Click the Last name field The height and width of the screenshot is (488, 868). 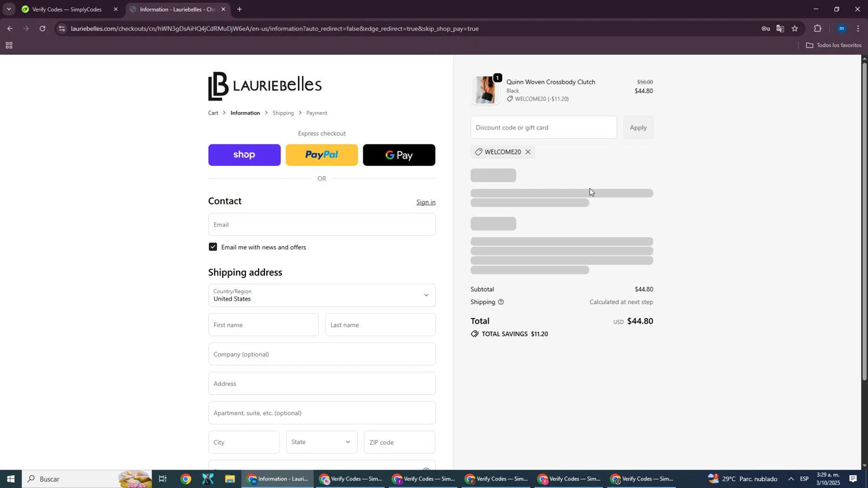pyautogui.click(x=380, y=325)
